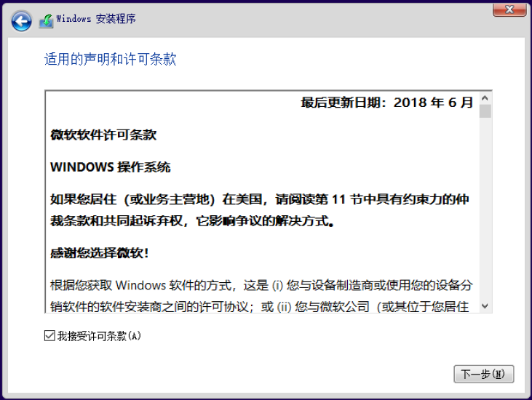Close the Windows 安装程序 window

[x=509, y=9]
